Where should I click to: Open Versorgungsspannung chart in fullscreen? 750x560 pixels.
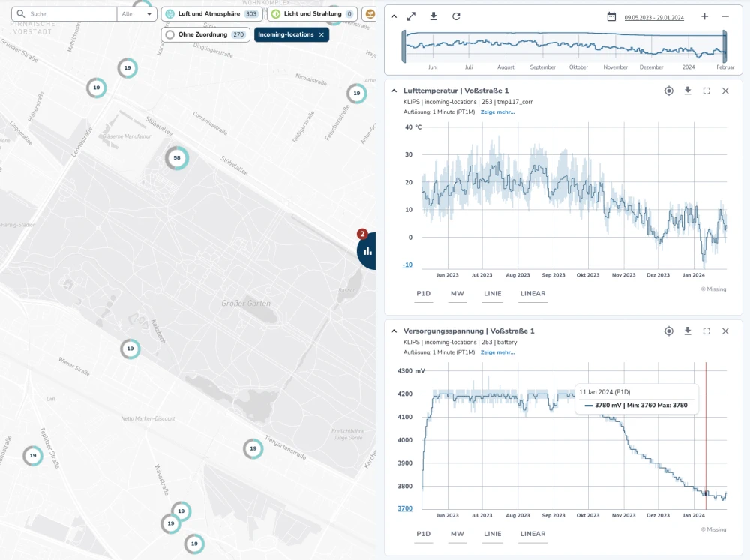(706, 331)
